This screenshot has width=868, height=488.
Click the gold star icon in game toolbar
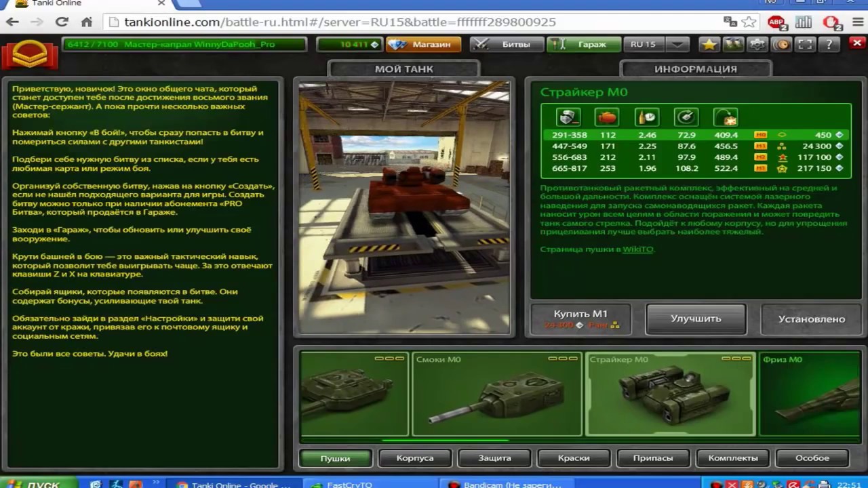pyautogui.click(x=709, y=44)
